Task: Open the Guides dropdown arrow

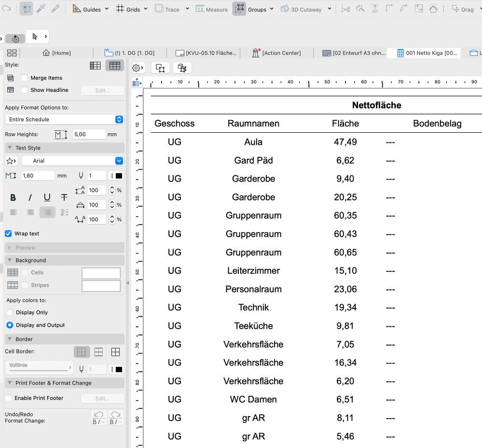Action: [x=107, y=9]
